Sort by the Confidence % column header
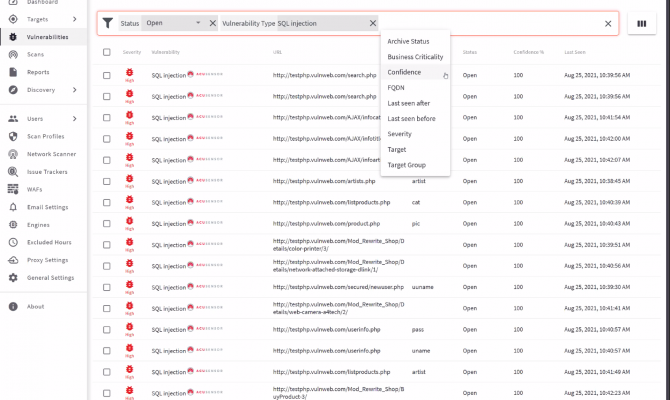 529,52
